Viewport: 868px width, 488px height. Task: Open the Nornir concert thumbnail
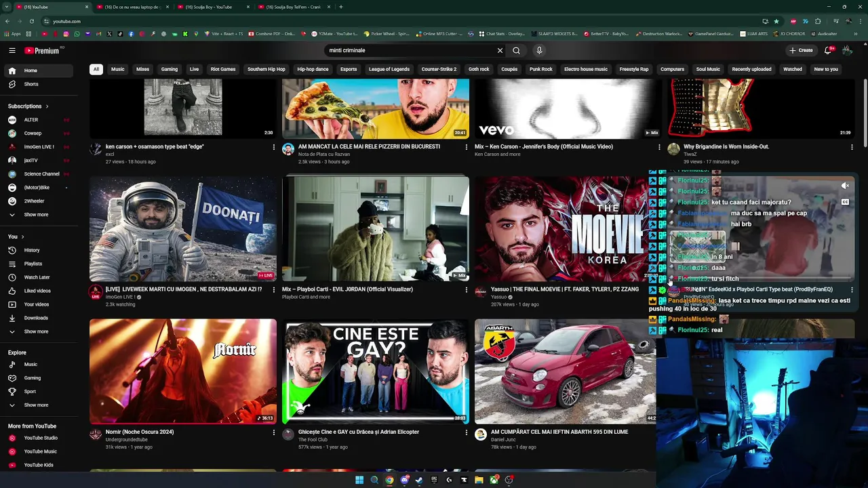click(x=183, y=371)
